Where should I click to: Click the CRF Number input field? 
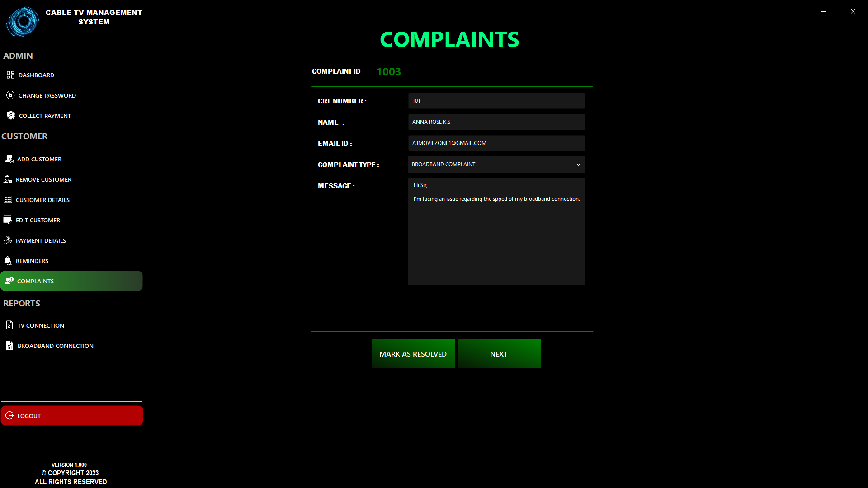coord(496,101)
